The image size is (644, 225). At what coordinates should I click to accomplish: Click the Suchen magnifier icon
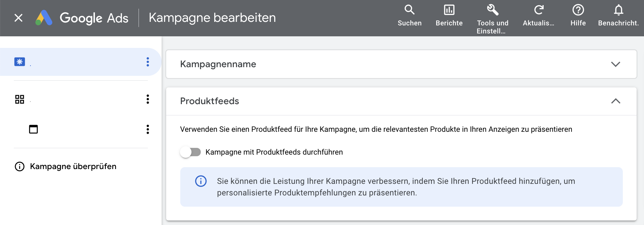pyautogui.click(x=410, y=10)
